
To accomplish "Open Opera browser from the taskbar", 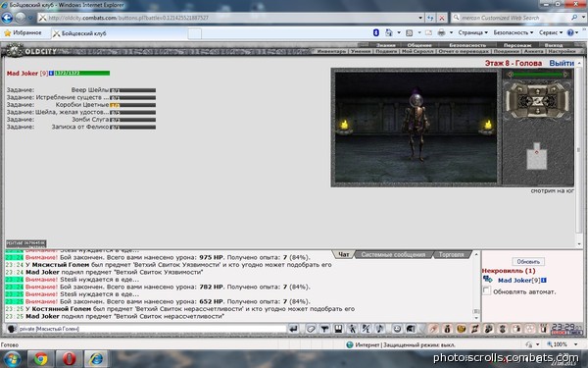I will pyautogui.click(x=69, y=359).
